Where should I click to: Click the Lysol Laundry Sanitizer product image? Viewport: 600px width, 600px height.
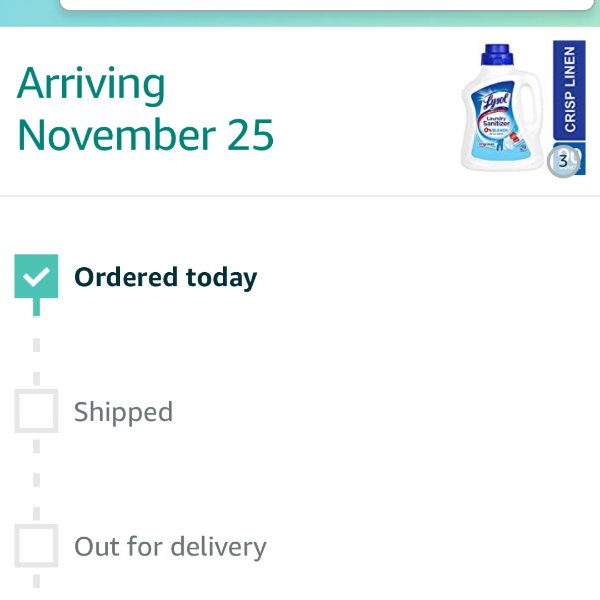point(523,108)
